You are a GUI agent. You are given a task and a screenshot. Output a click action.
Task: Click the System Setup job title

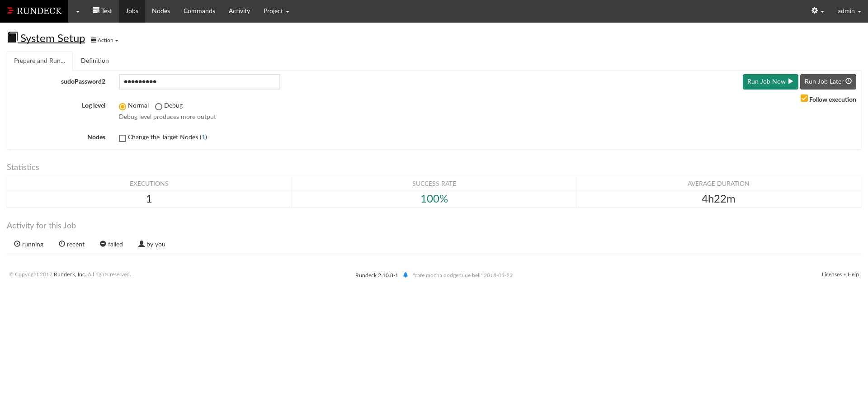52,38
